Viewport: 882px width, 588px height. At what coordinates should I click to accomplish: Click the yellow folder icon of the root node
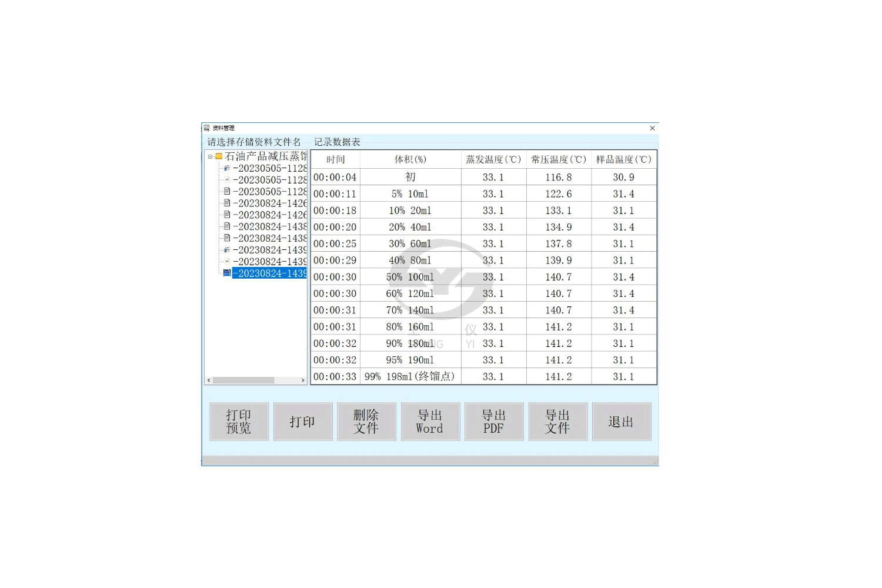click(219, 156)
